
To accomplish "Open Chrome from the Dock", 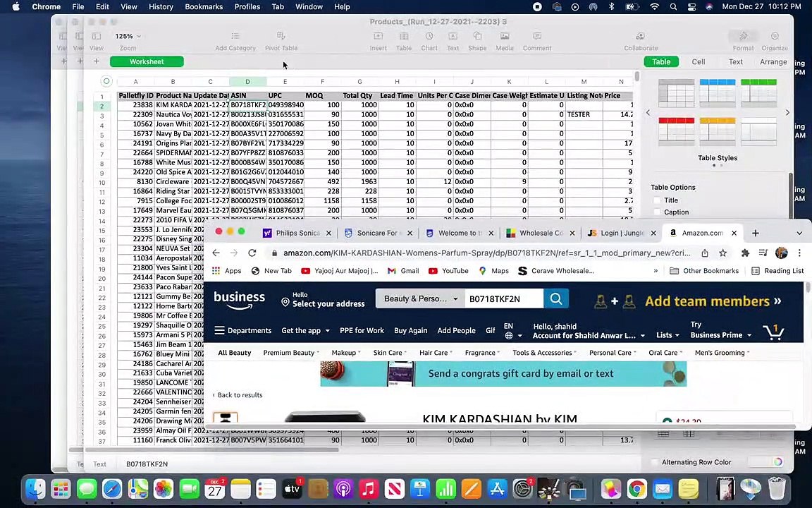I will click(636, 489).
